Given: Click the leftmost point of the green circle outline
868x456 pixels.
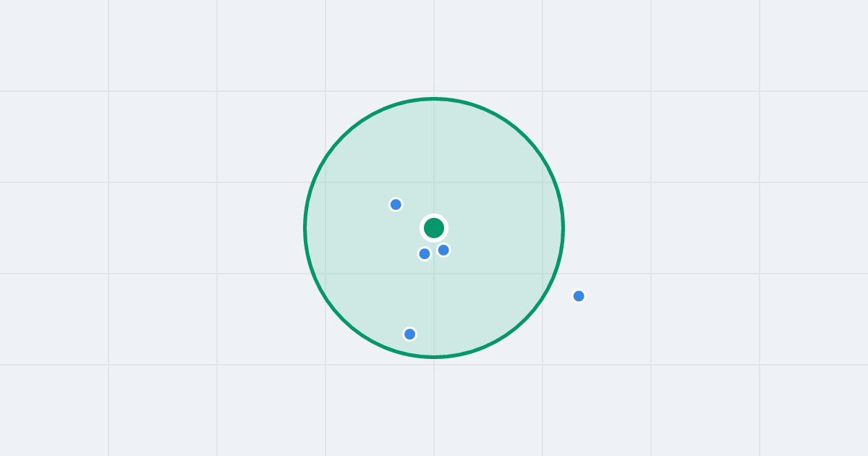Looking at the screenshot, I should [x=305, y=228].
